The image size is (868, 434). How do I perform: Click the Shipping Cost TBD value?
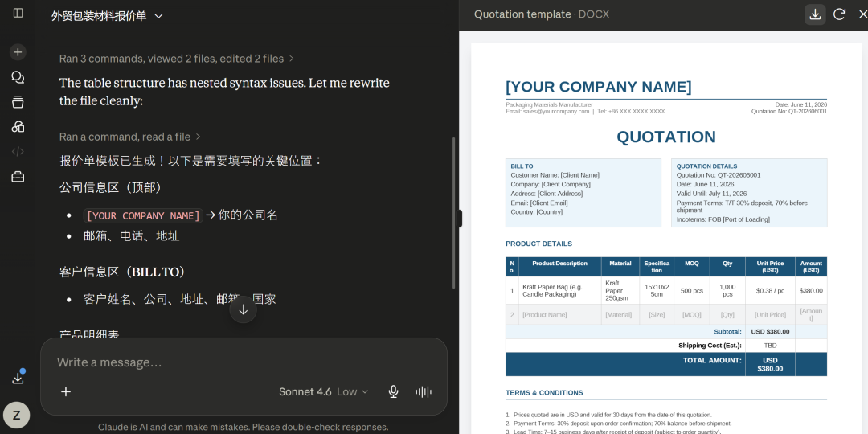(x=770, y=346)
